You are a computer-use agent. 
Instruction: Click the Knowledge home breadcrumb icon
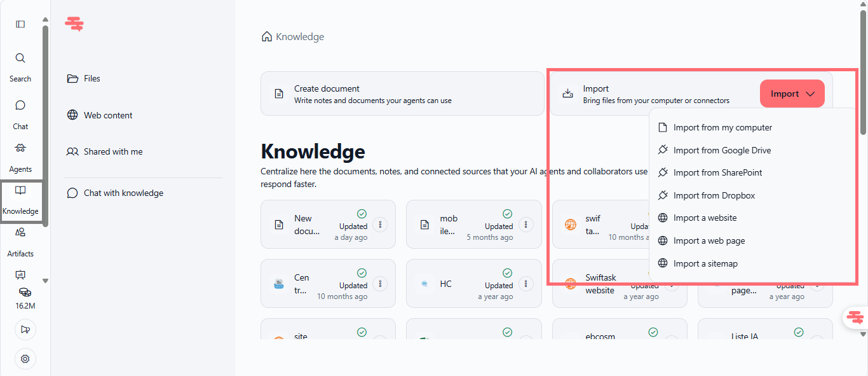[x=267, y=37]
